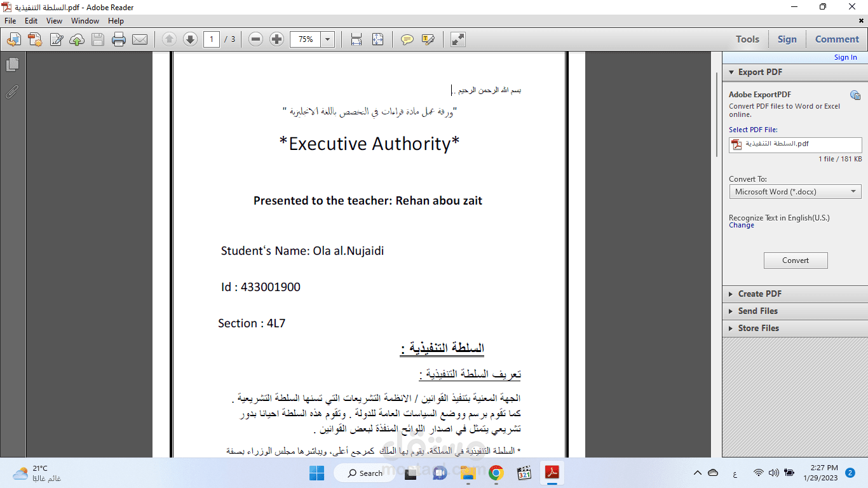Click the zoom out minus button
868x488 pixels.
point(255,39)
